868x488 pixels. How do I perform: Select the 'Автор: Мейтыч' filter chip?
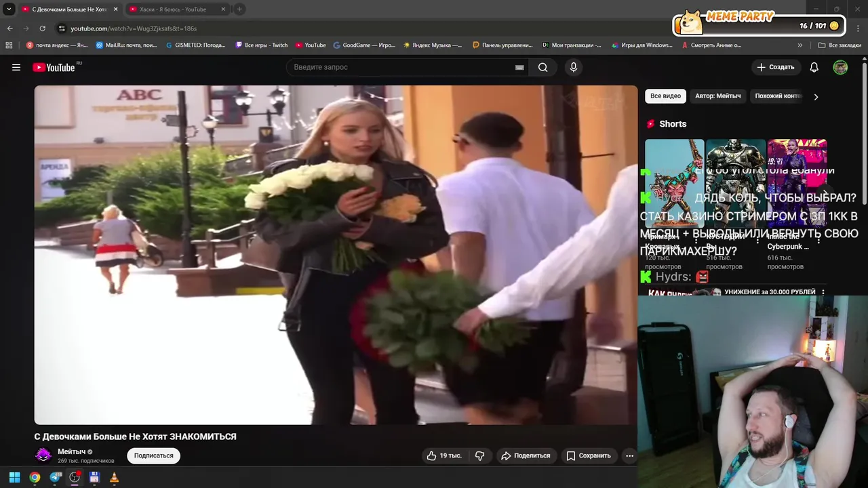tap(718, 96)
